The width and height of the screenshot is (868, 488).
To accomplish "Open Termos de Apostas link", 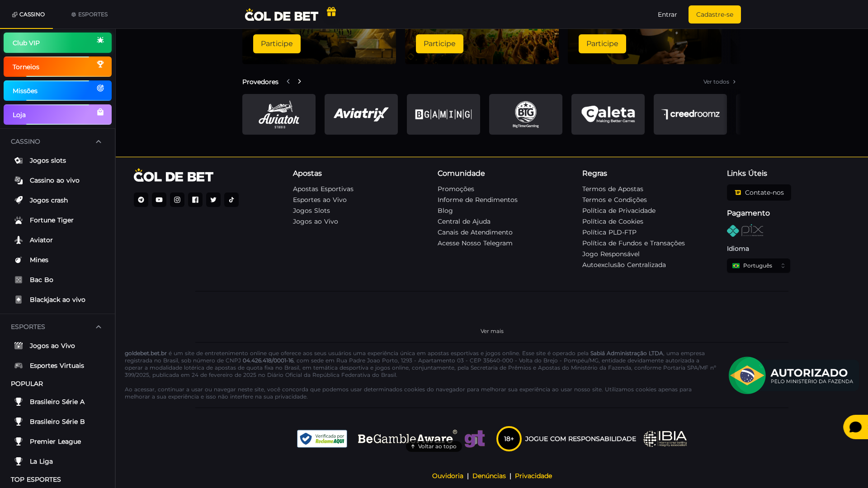I will coord(613,189).
